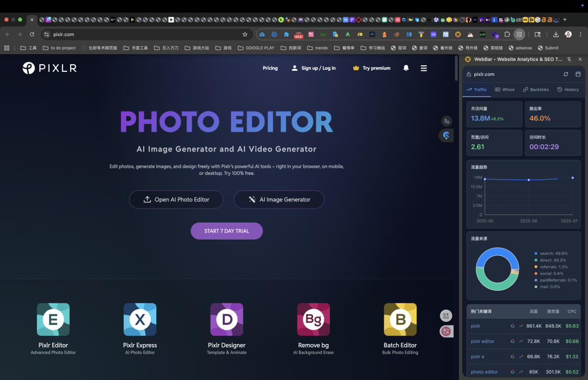Click the red floating translation badge icon

coord(446,331)
